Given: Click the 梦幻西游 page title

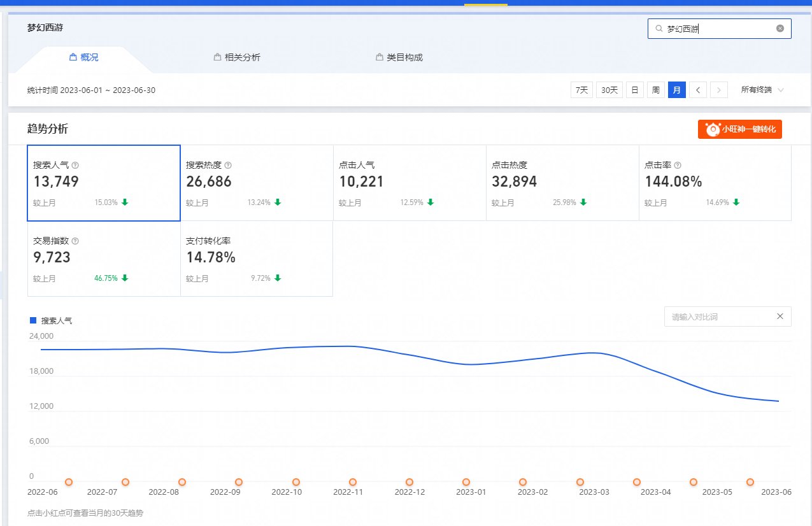Looking at the screenshot, I should click(x=45, y=27).
